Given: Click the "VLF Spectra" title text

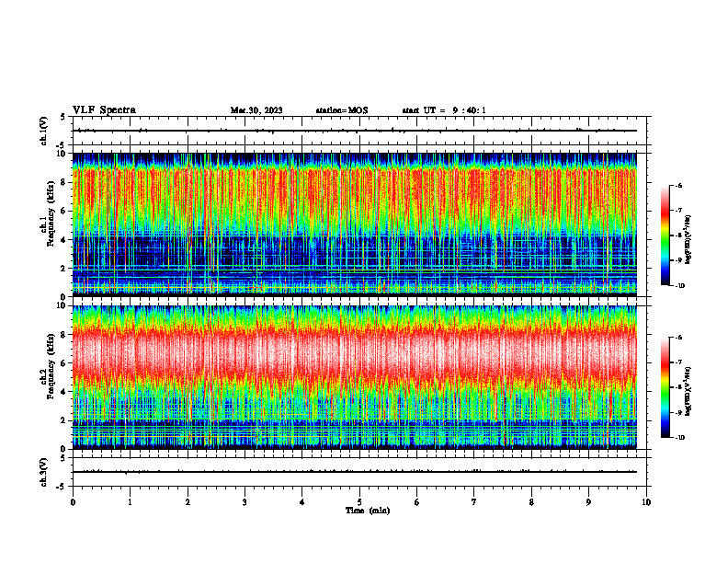Looking at the screenshot, I should tap(104, 110).
